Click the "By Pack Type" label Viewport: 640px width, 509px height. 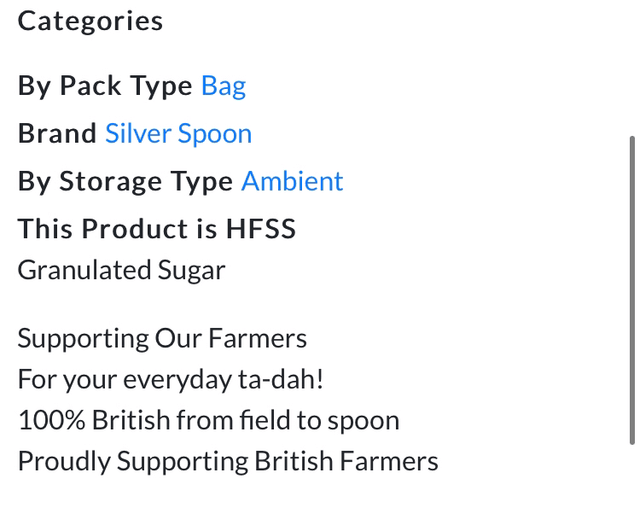[x=105, y=86]
